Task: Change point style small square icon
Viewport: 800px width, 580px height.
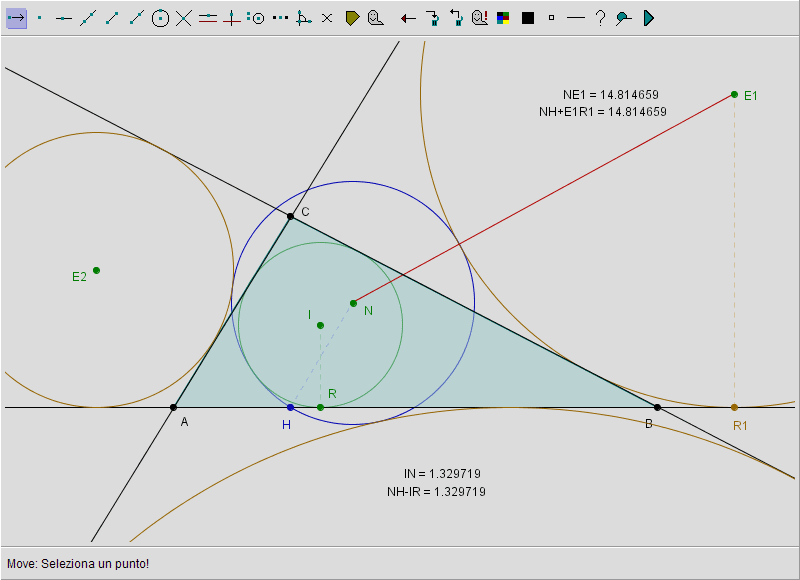Action: point(551,18)
